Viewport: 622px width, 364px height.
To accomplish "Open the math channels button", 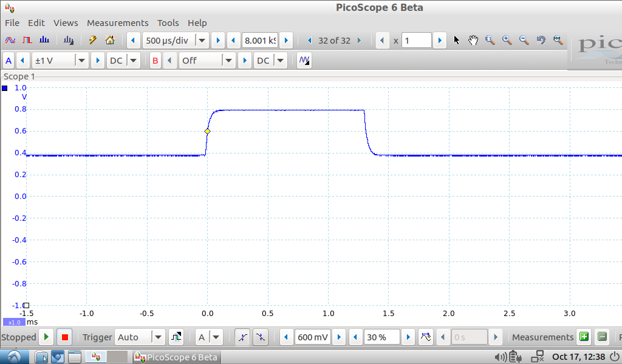I will pyautogui.click(x=304, y=61).
